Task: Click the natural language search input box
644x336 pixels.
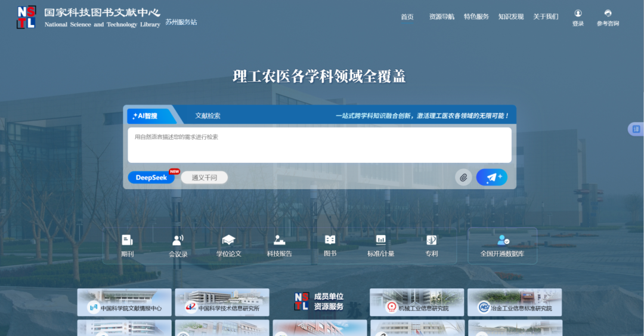Action: (319, 144)
